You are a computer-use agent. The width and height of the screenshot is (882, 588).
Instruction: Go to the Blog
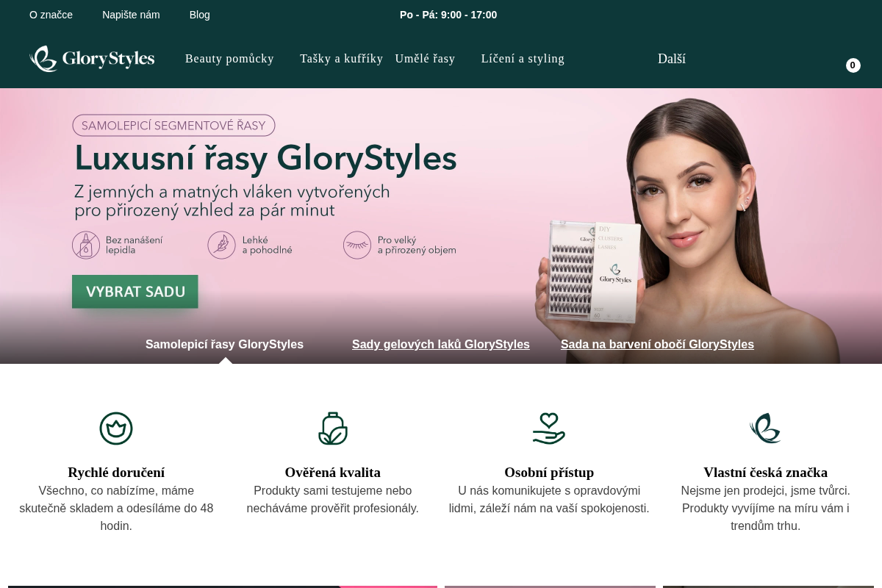[200, 15]
